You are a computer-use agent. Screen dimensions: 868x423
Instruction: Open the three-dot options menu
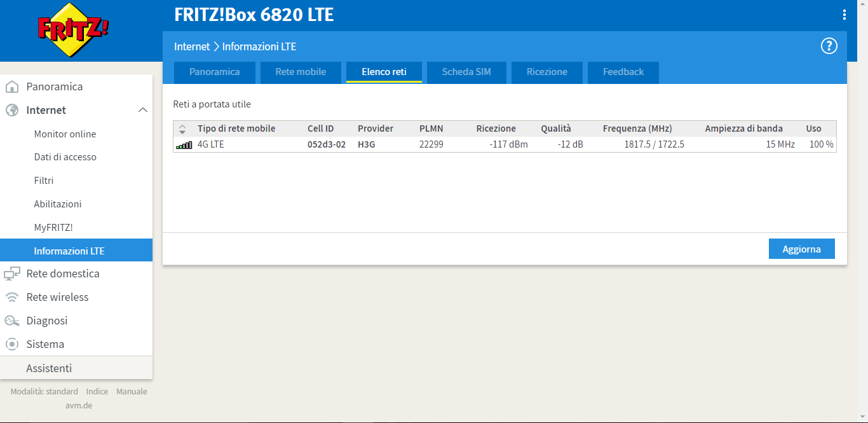coord(844,15)
